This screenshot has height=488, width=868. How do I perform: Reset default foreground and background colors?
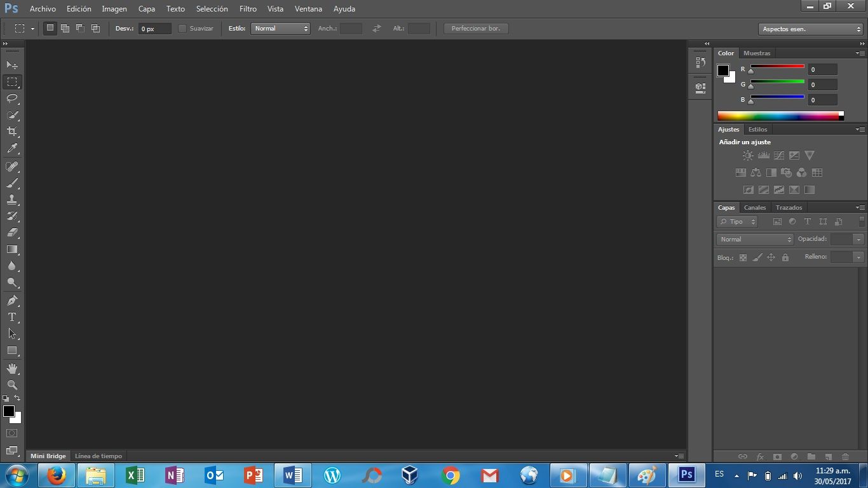pos(6,398)
